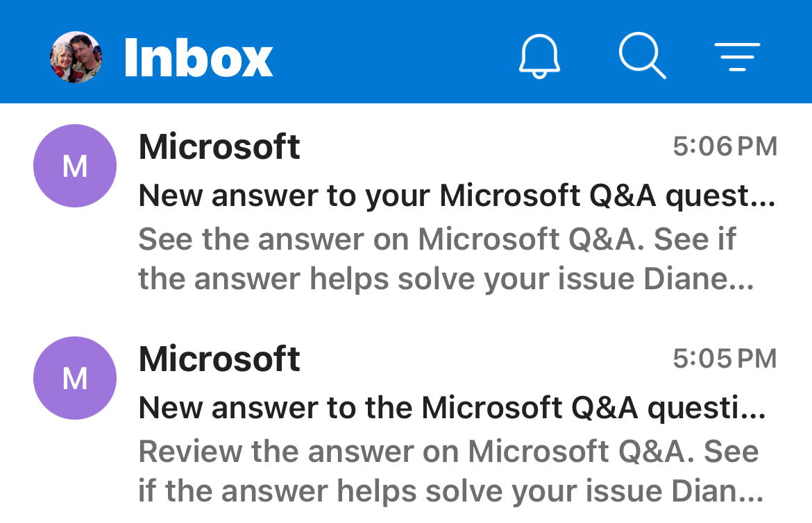Open the filter lines icon
The image size is (812, 523).
[738, 57]
